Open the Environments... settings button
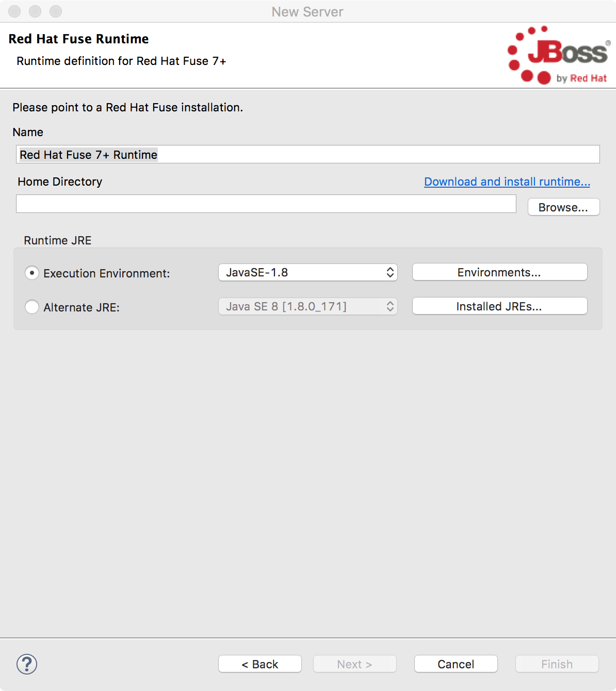Image resolution: width=616 pixels, height=691 pixels. coord(499,272)
